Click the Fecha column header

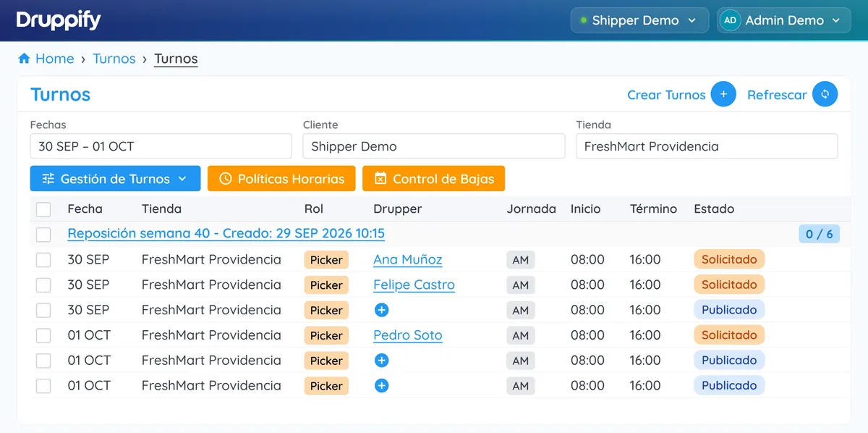click(x=85, y=209)
